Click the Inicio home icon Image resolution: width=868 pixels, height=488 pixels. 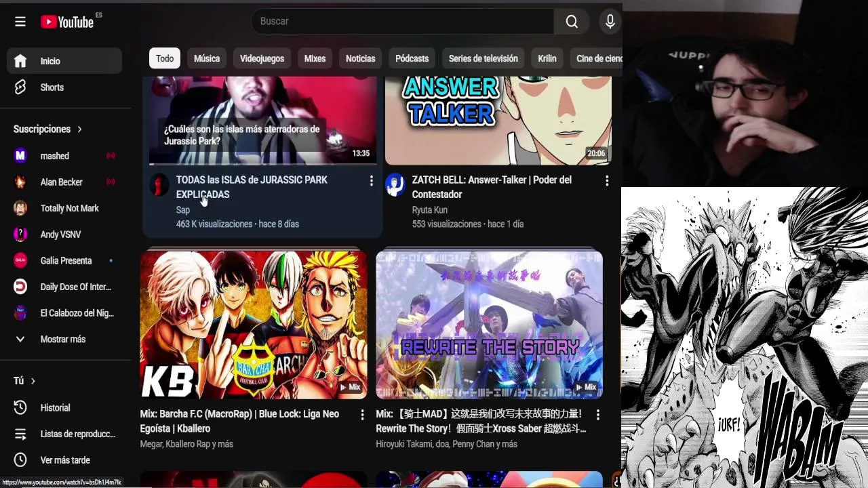(x=20, y=61)
